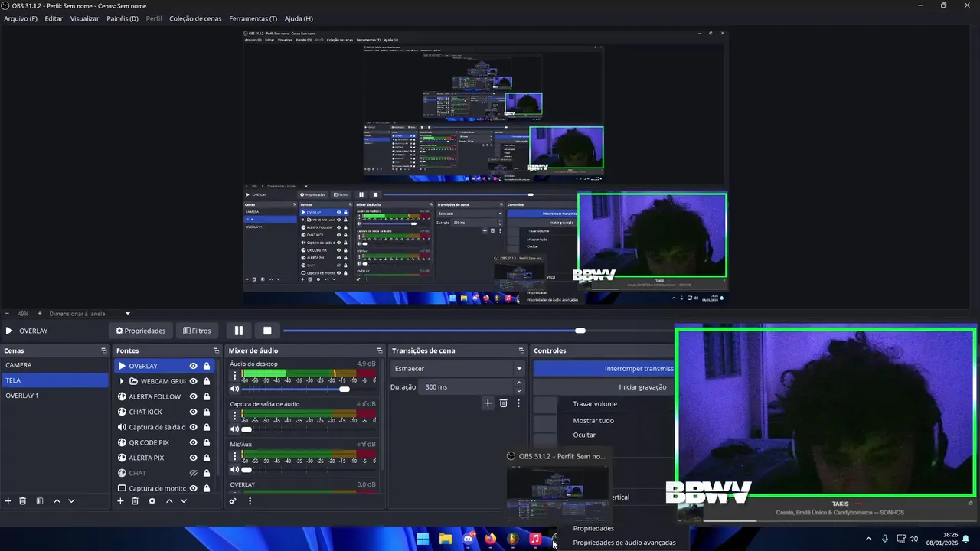The width and height of the screenshot is (980, 551).
Task: Choose Mostrar tudo context menu entry
Action: tap(593, 420)
